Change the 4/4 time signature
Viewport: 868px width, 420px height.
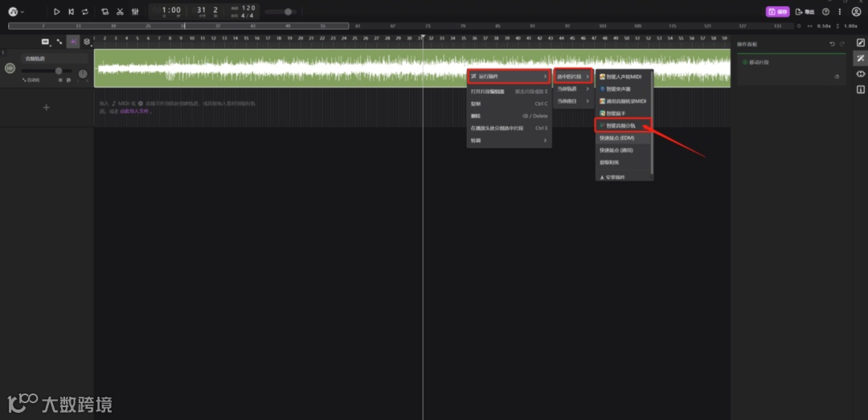pos(247,15)
